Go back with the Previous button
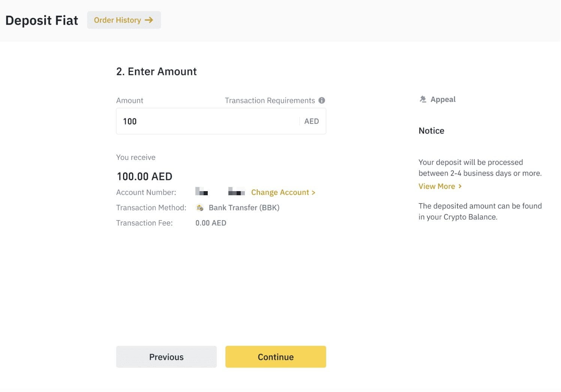 point(166,357)
